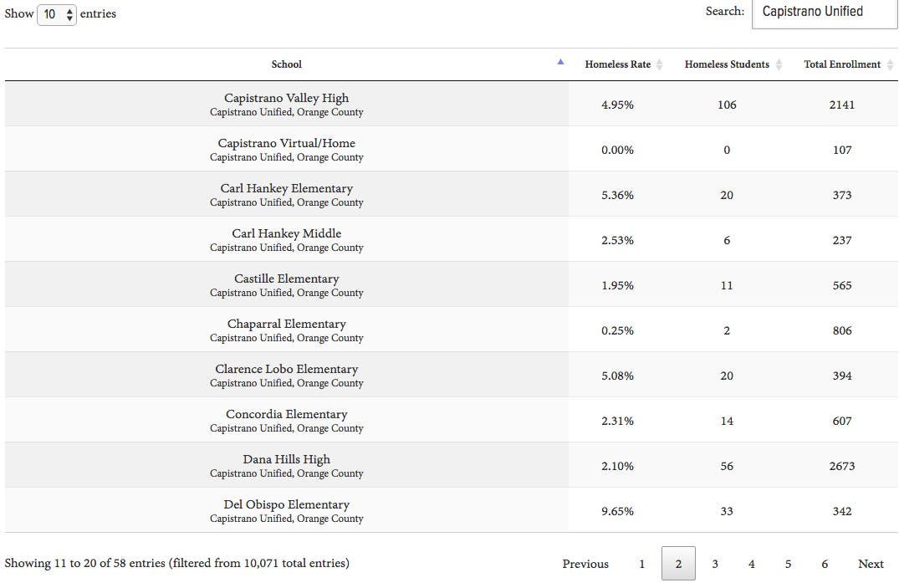The image size is (899, 588).
Task: Switch to page 5
Action: (x=788, y=564)
